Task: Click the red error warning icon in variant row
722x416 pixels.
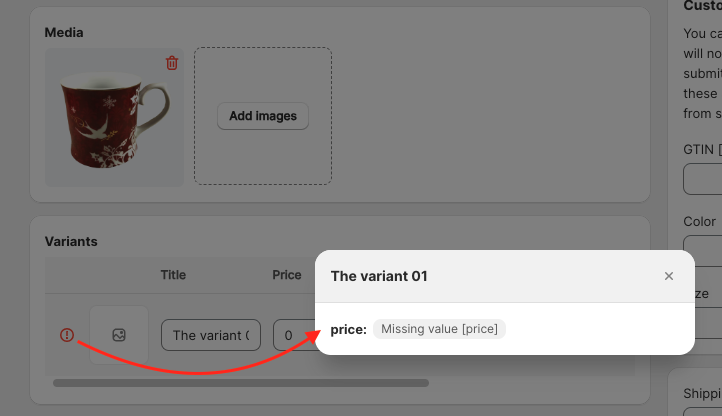Action: tap(67, 335)
